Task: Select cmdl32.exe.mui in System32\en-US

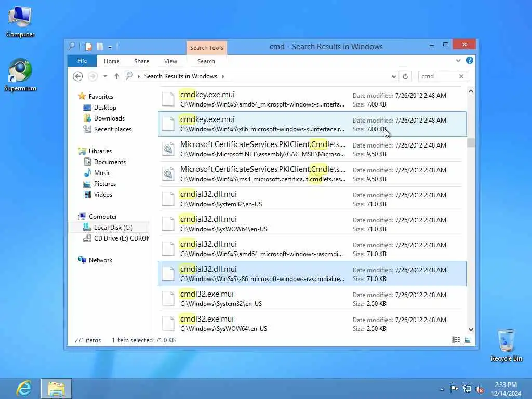Action: tap(312, 299)
